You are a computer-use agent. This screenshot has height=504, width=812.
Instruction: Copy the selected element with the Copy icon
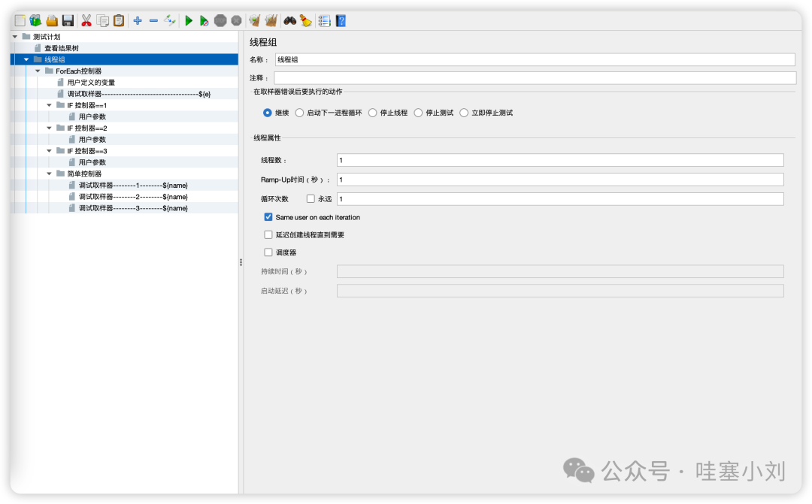pyautogui.click(x=103, y=21)
